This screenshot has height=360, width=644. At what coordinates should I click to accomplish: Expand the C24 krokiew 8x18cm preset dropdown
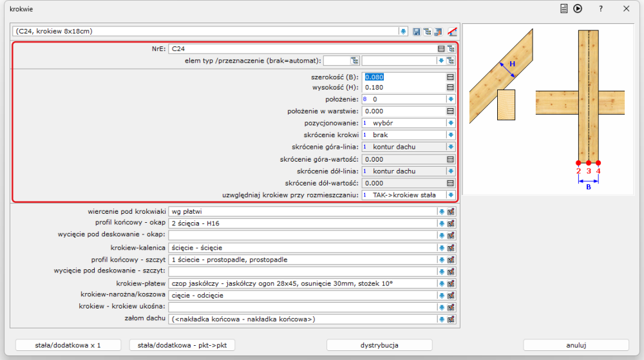pyautogui.click(x=403, y=31)
